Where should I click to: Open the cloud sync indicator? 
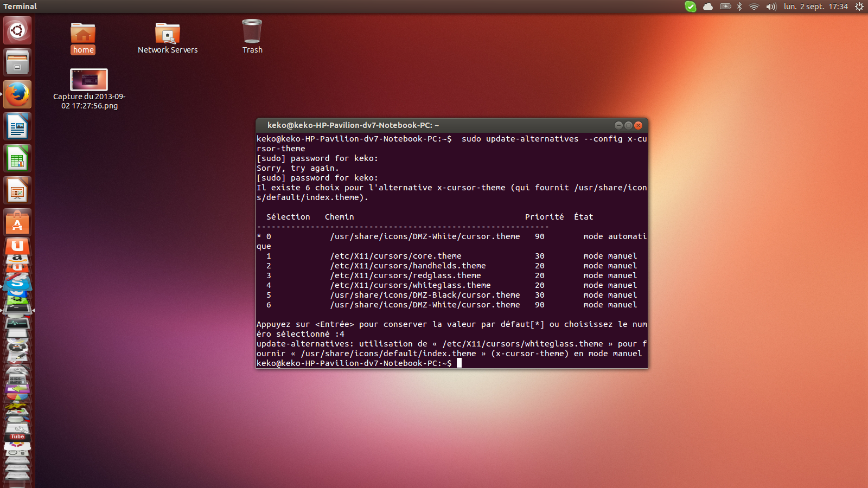[708, 7]
